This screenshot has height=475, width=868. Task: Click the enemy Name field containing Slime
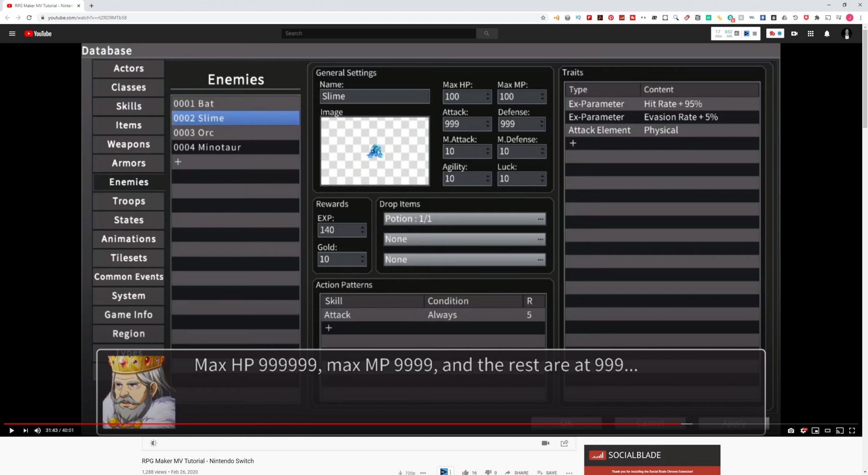tap(375, 96)
